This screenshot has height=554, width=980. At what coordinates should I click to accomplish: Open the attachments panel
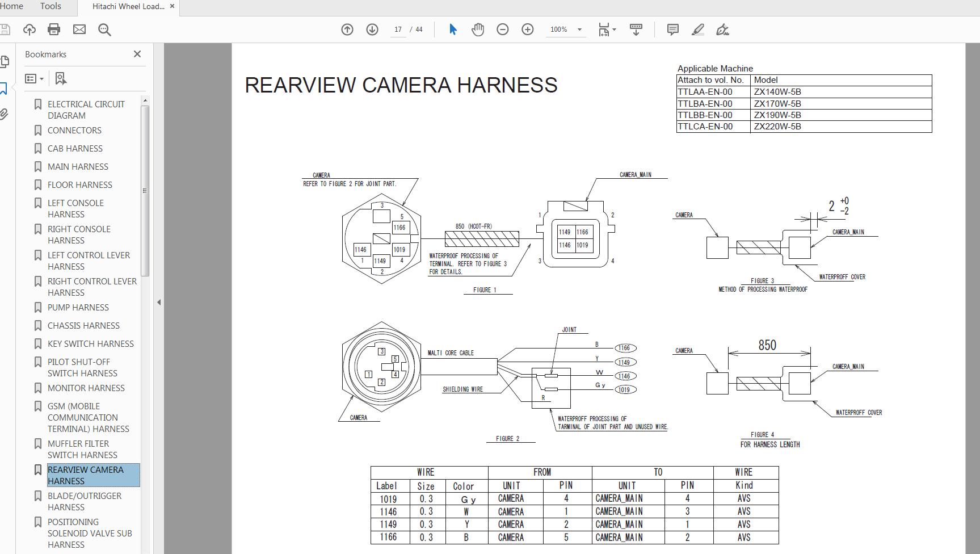pyautogui.click(x=5, y=114)
